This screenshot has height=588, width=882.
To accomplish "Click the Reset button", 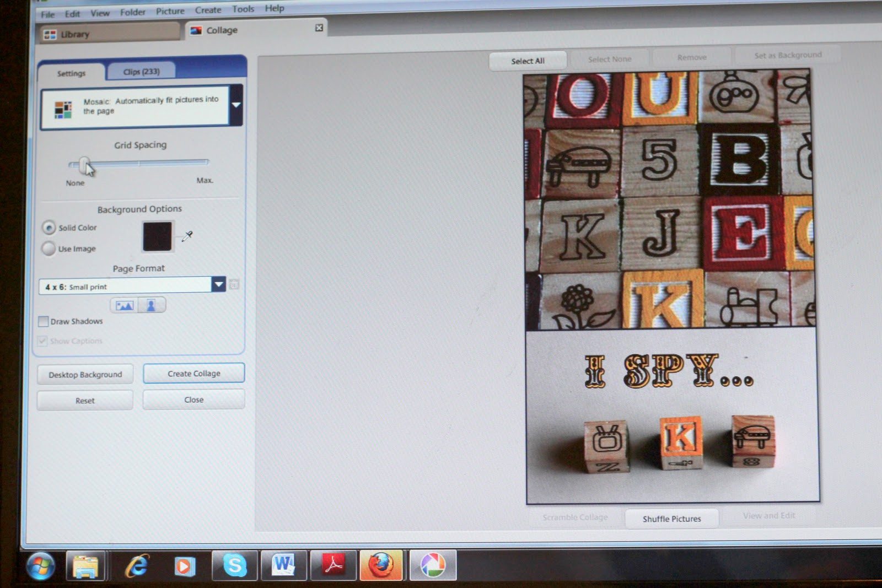I will (x=85, y=401).
